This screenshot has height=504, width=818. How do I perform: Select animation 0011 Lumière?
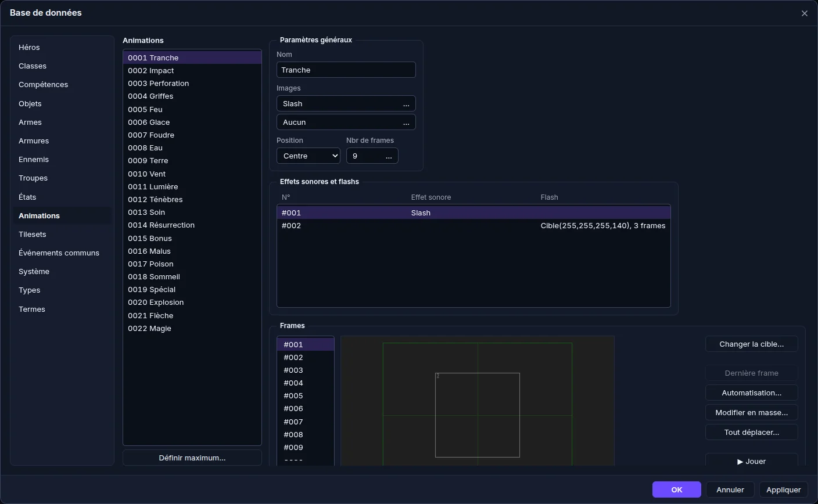coord(192,186)
